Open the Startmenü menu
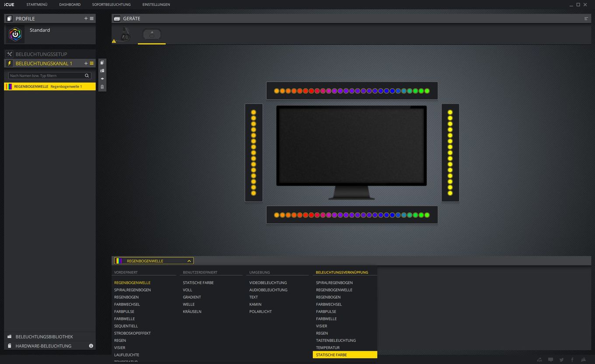This screenshot has height=364, width=595. coord(37,4)
